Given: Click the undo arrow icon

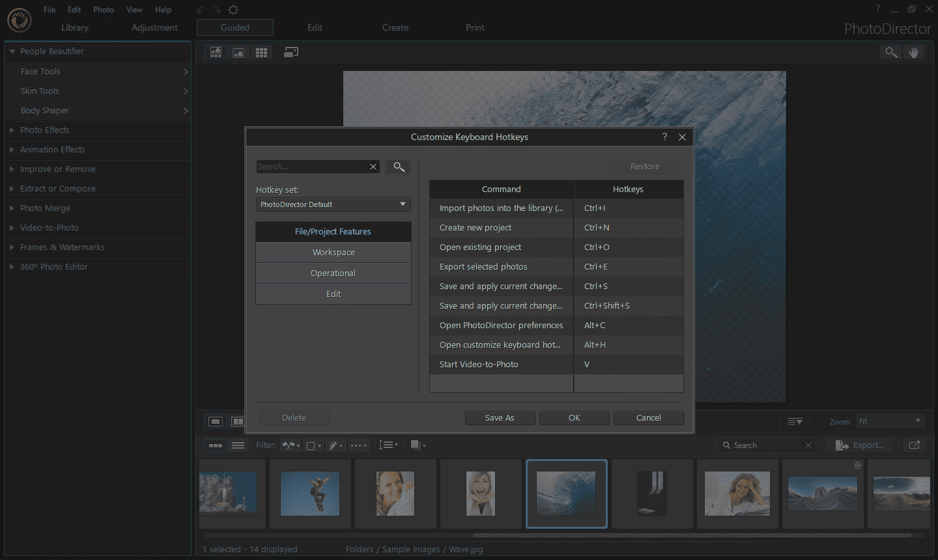Looking at the screenshot, I should pyautogui.click(x=201, y=10).
